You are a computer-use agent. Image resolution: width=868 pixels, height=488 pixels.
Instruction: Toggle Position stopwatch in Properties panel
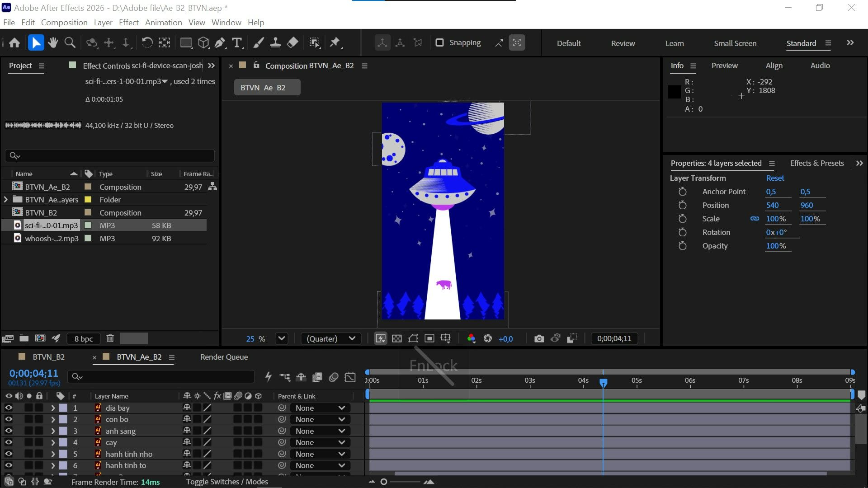click(x=683, y=205)
